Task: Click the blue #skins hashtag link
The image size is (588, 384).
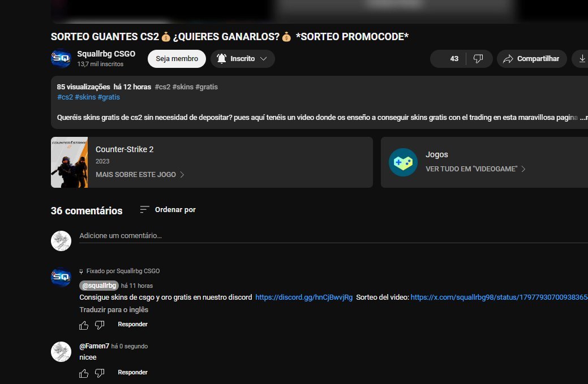Action: (x=85, y=97)
